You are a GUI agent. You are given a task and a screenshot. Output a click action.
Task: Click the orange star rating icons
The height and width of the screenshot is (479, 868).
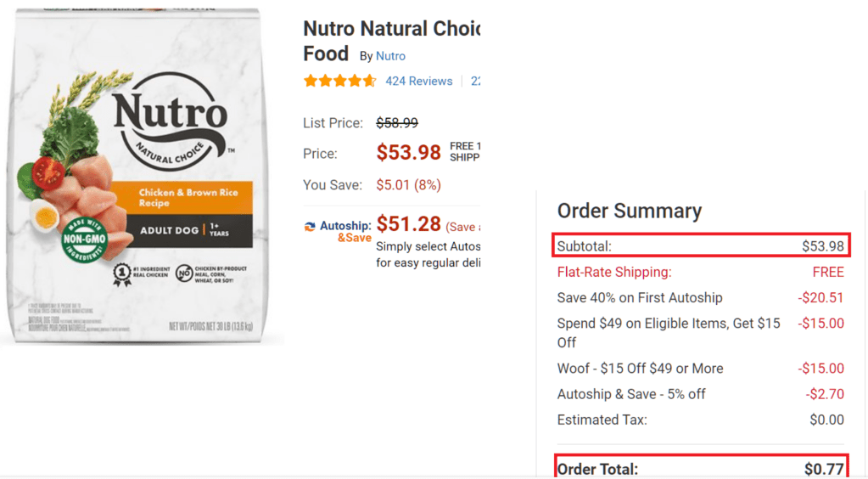(339, 82)
